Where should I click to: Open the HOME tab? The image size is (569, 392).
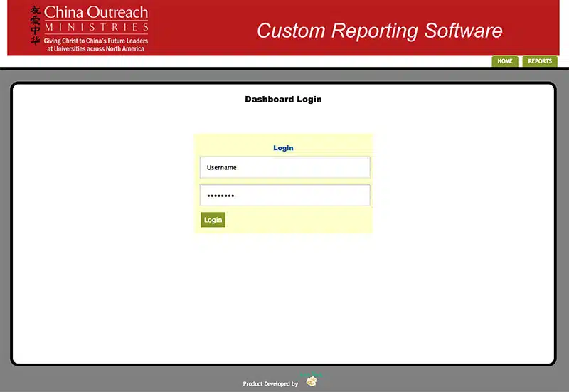point(505,61)
